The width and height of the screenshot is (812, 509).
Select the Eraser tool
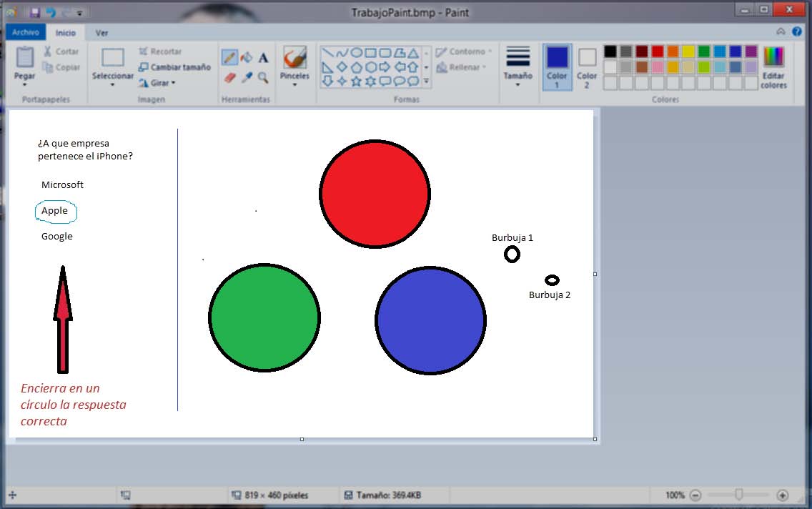(x=229, y=76)
